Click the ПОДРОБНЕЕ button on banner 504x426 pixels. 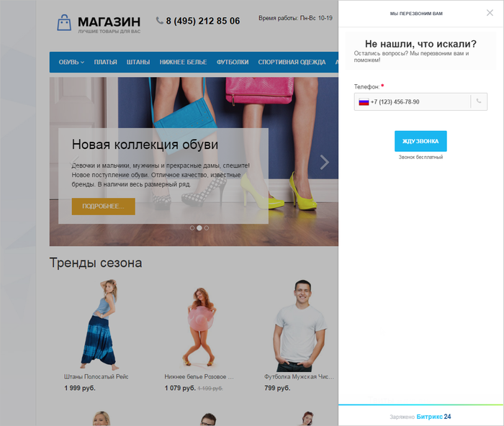103,207
